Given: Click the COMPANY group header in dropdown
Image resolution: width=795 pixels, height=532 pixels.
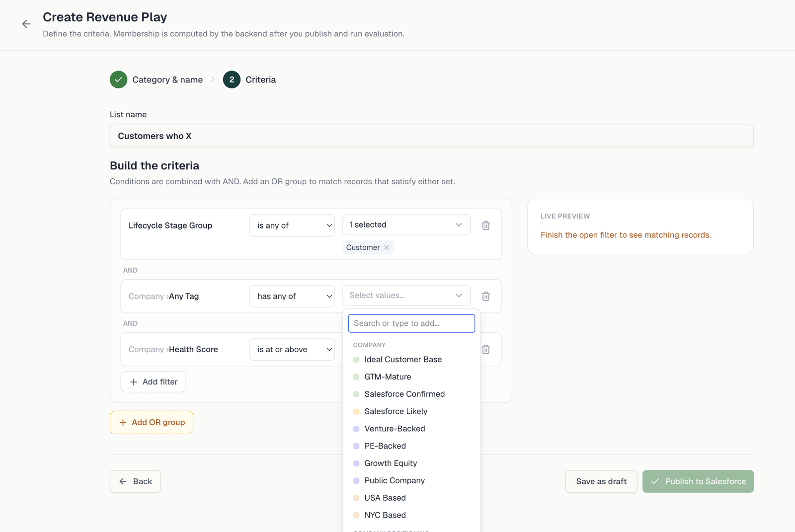Looking at the screenshot, I should (369, 345).
